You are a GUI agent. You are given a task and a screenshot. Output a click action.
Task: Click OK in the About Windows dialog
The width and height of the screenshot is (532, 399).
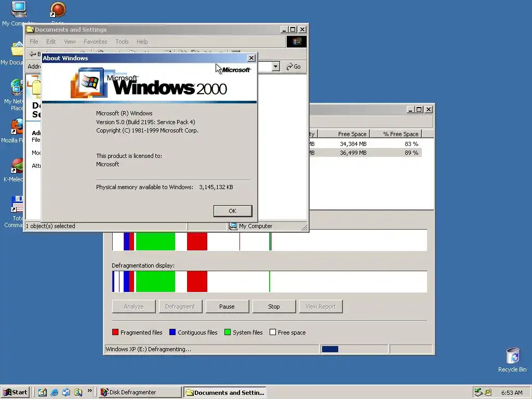coord(232,211)
